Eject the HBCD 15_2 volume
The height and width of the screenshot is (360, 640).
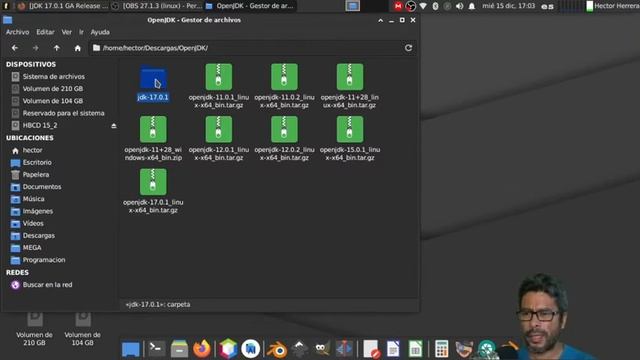tap(114, 126)
